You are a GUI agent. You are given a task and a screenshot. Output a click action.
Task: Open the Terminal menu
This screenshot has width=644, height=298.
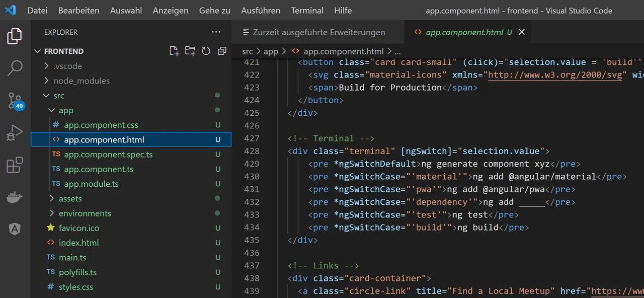[x=307, y=10]
